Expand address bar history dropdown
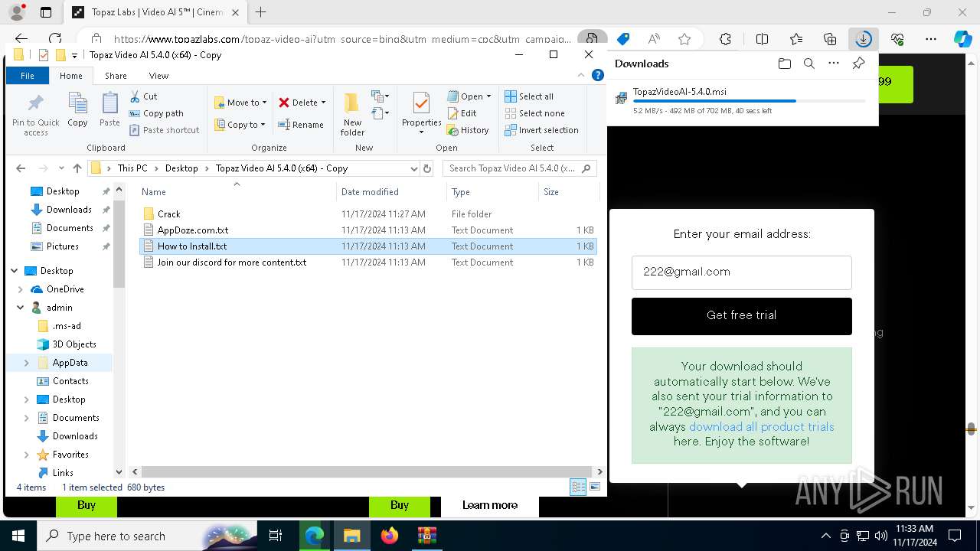980x551 pixels. pos(414,168)
